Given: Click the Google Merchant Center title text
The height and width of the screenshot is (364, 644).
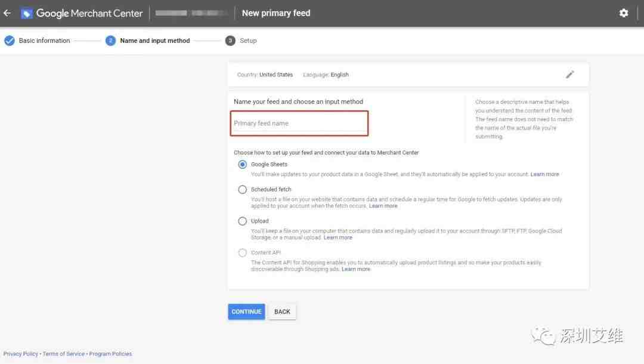Looking at the screenshot, I should click(x=89, y=13).
